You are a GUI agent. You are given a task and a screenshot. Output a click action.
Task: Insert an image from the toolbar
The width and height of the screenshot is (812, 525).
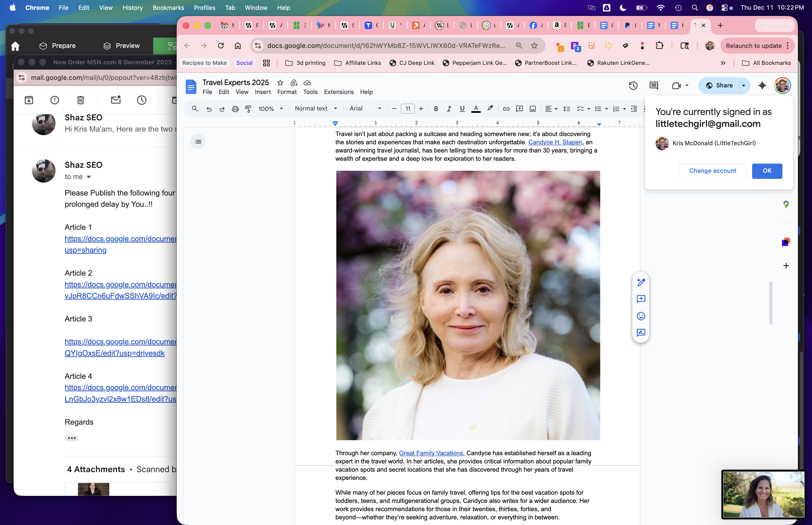pos(533,109)
